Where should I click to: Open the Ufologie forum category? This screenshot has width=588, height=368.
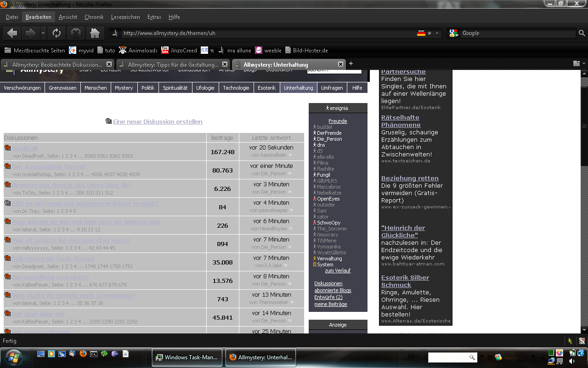(x=205, y=88)
